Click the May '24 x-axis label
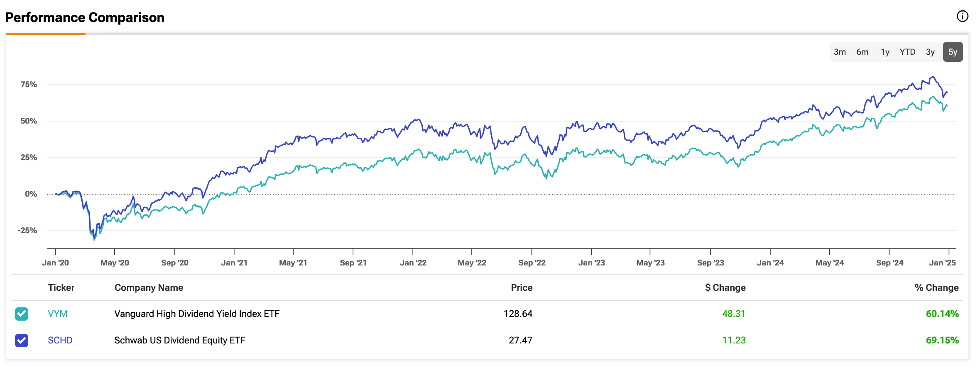 (830, 263)
